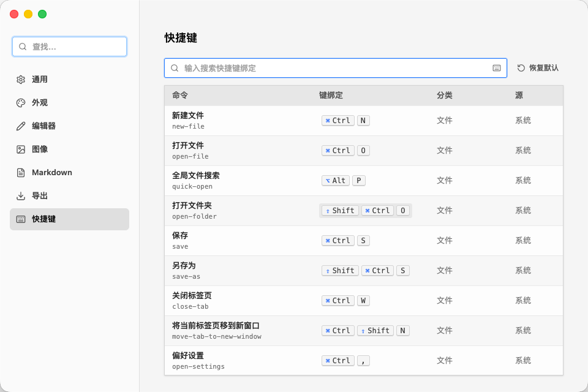Edit Shift Ctrl O keybinding for 打开文件夹
The height and width of the screenshot is (392, 588).
pos(366,211)
